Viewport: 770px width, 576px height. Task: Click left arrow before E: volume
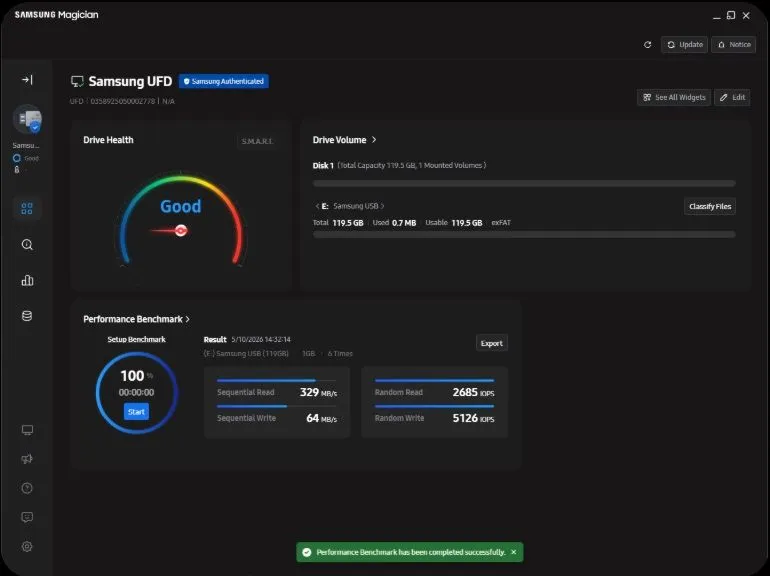pos(317,206)
